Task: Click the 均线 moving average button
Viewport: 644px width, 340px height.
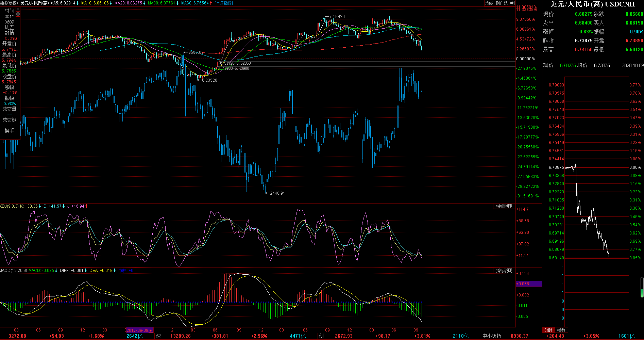Action: (x=489, y=3)
